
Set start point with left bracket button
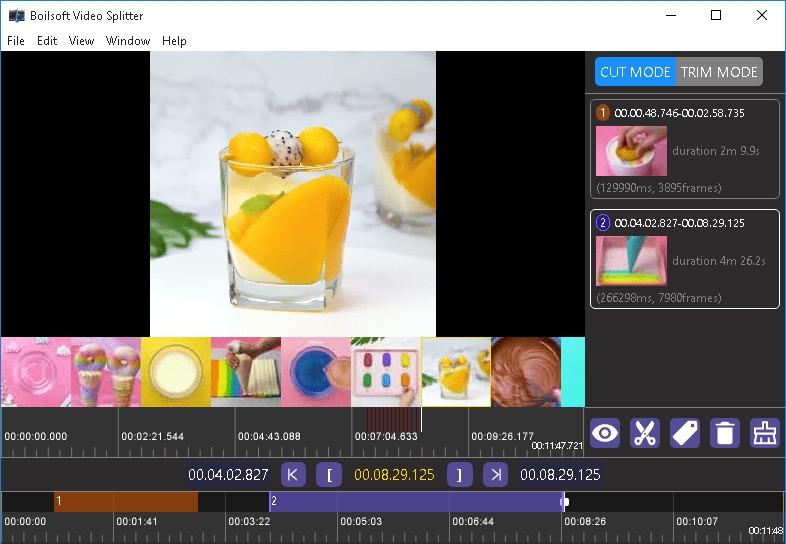click(329, 474)
